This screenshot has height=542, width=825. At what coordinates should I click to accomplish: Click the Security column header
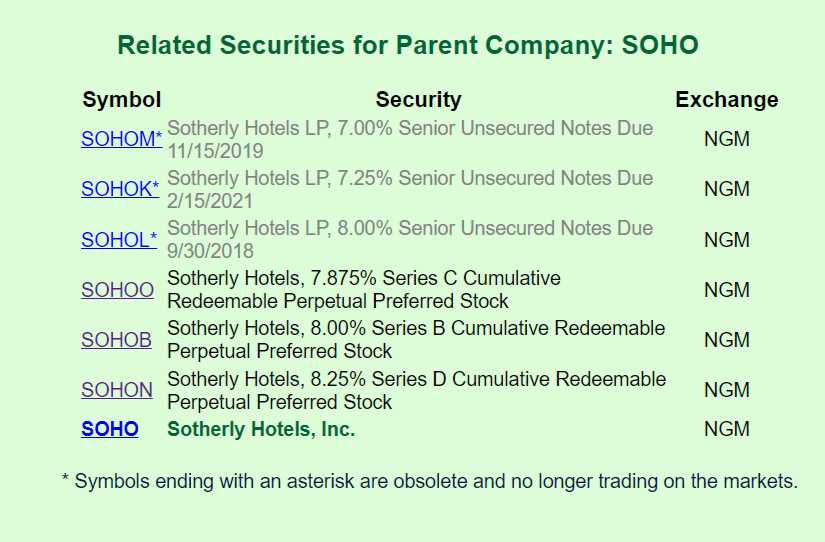click(418, 100)
